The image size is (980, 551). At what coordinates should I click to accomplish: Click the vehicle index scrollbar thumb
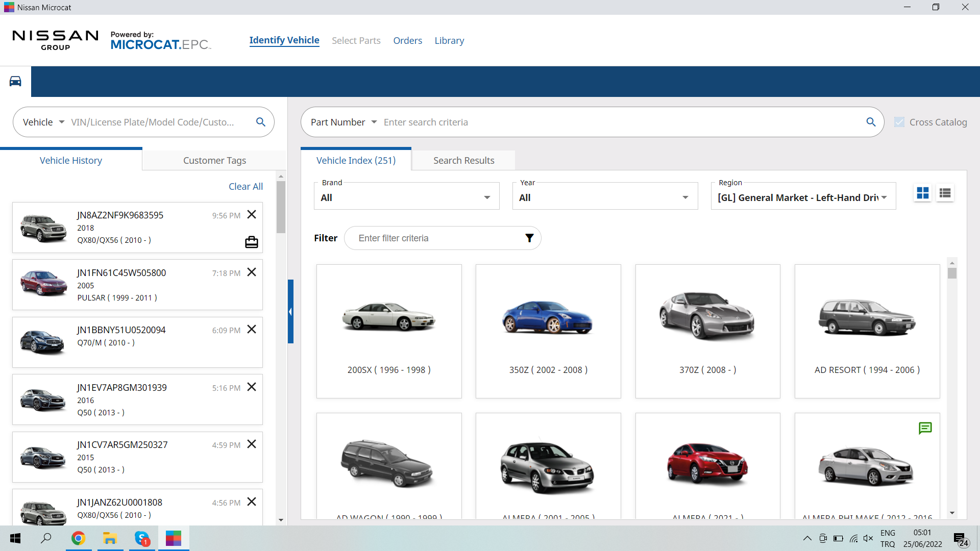pos(952,273)
